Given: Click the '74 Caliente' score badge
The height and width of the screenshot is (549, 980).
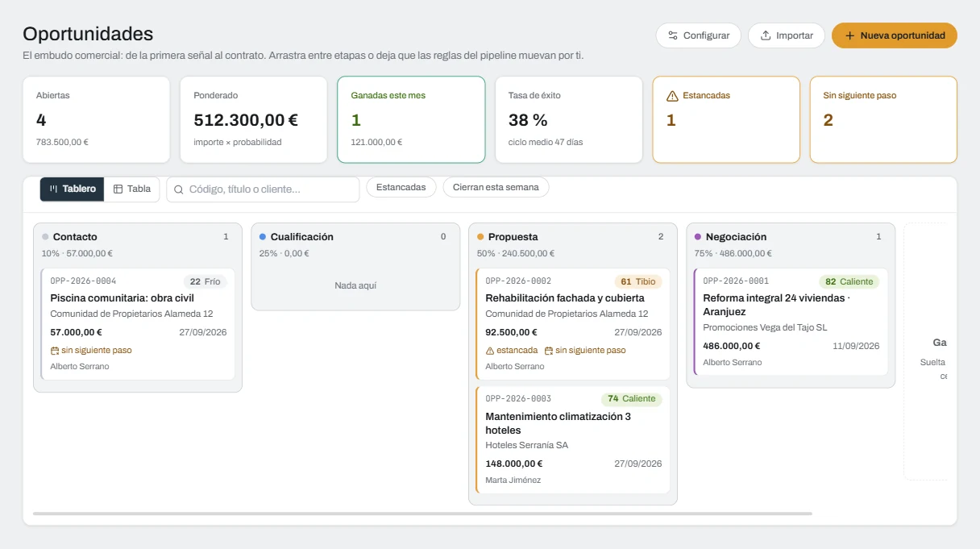Looking at the screenshot, I should point(632,399).
